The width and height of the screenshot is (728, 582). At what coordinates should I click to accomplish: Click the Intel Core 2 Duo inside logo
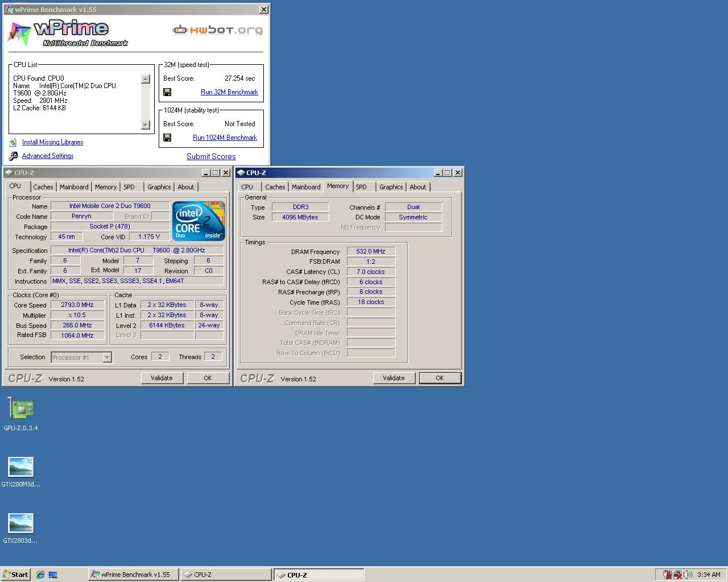[x=198, y=221]
